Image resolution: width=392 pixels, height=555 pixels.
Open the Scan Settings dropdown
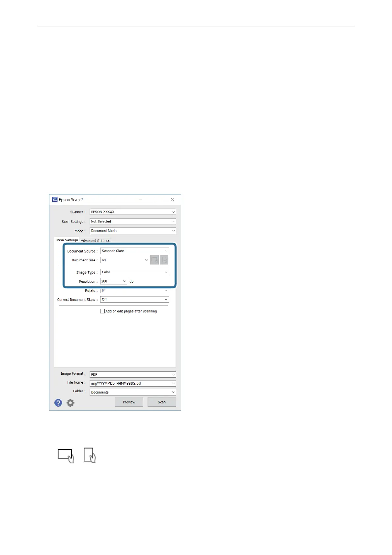[133, 221]
